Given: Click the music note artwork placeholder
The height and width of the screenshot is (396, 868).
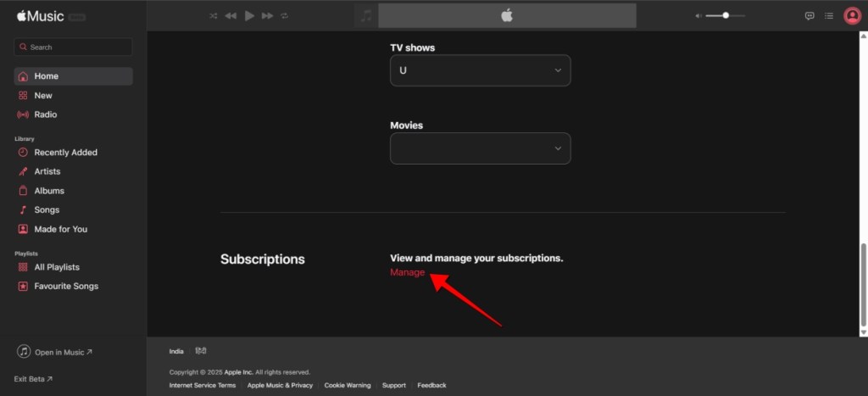Looking at the screenshot, I should (x=366, y=15).
